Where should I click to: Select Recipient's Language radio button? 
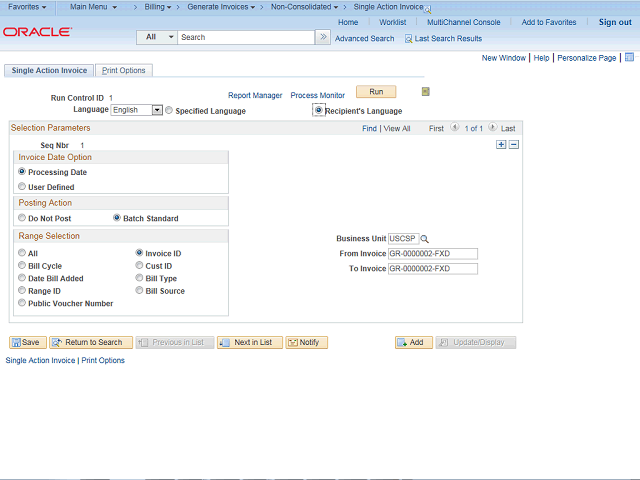319,110
